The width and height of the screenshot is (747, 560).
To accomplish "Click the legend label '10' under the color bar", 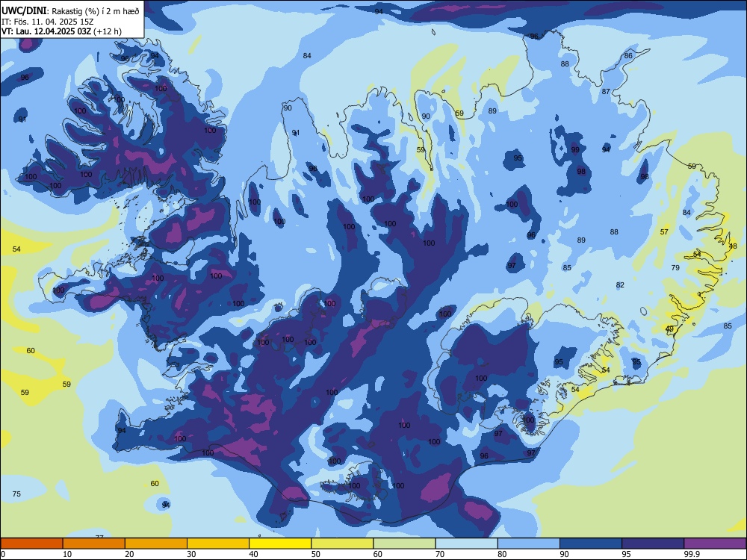I will coord(67,554).
